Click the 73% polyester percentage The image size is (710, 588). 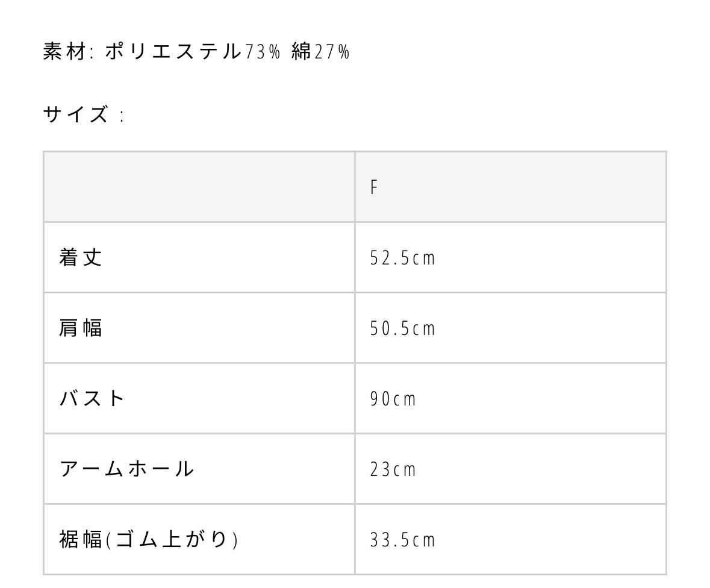point(263,52)
